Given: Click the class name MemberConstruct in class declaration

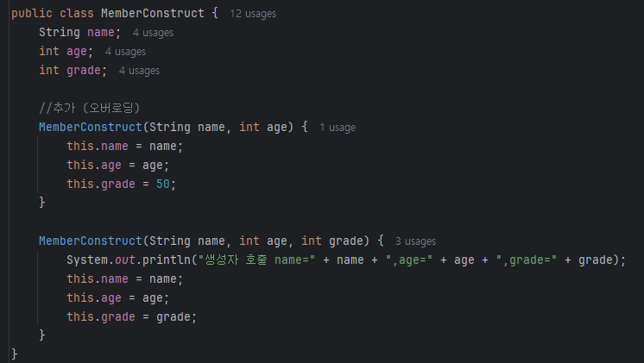Looking at the screenshot, I should (x=153, y=13).
